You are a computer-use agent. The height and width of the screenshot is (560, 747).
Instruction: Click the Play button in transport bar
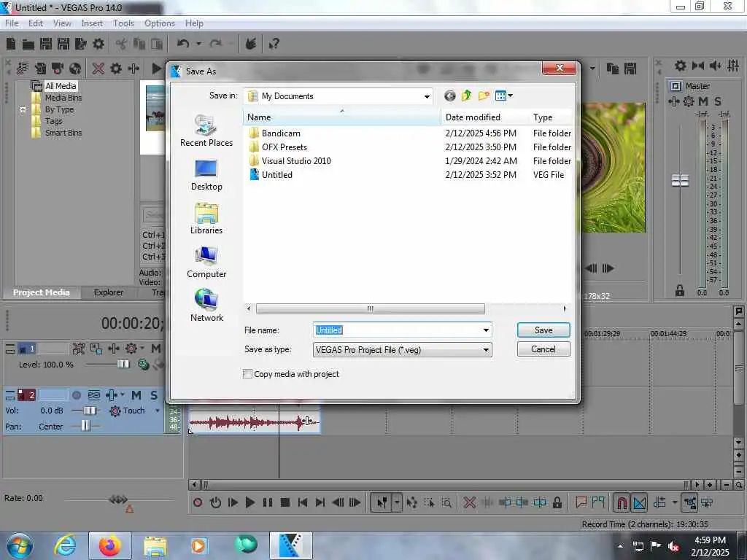tap(249, 502)
